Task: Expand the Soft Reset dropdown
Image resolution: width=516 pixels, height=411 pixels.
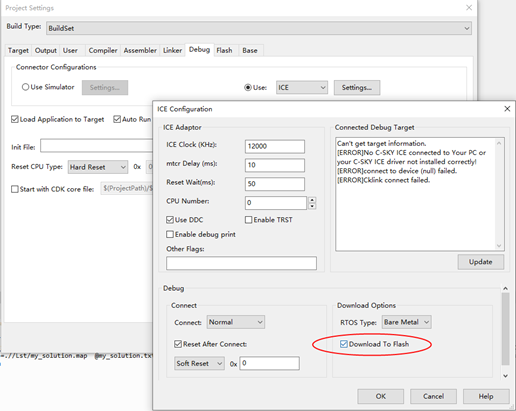Action: click(199, 363)
